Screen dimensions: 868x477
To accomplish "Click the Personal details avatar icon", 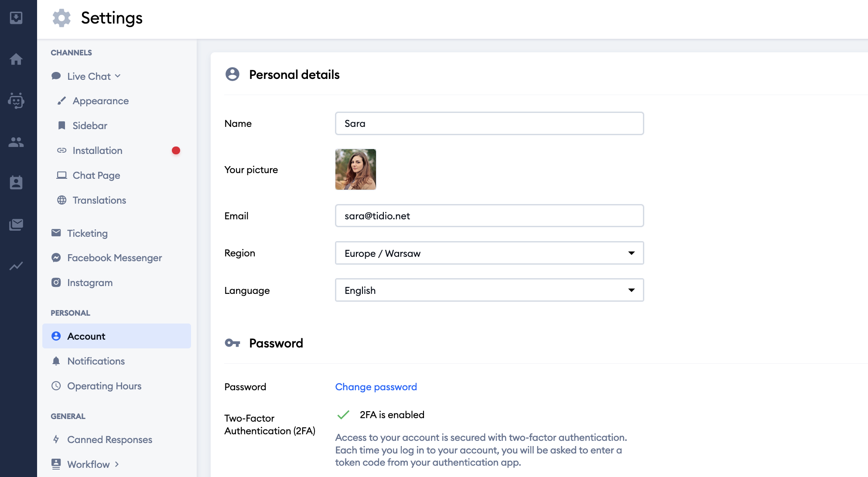I will [x=232, y=74].
